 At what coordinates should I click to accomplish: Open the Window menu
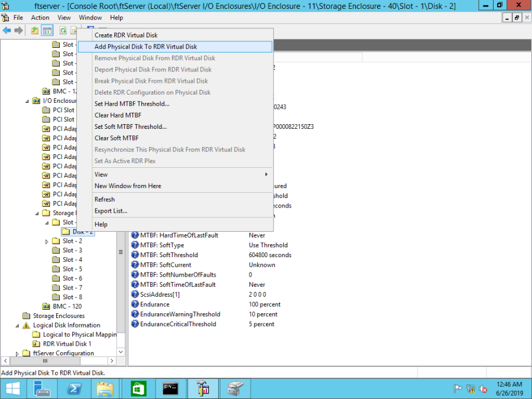pos(90,18)
